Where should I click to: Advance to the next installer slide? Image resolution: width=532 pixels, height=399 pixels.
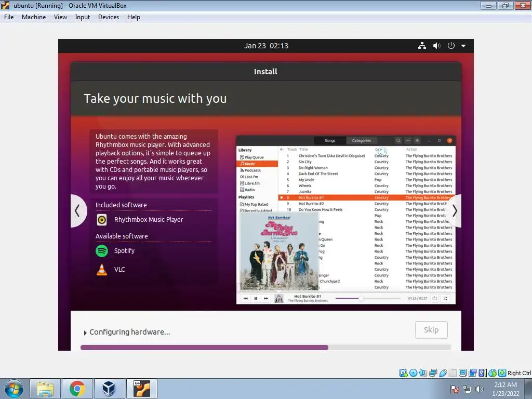tap(454, 211)
